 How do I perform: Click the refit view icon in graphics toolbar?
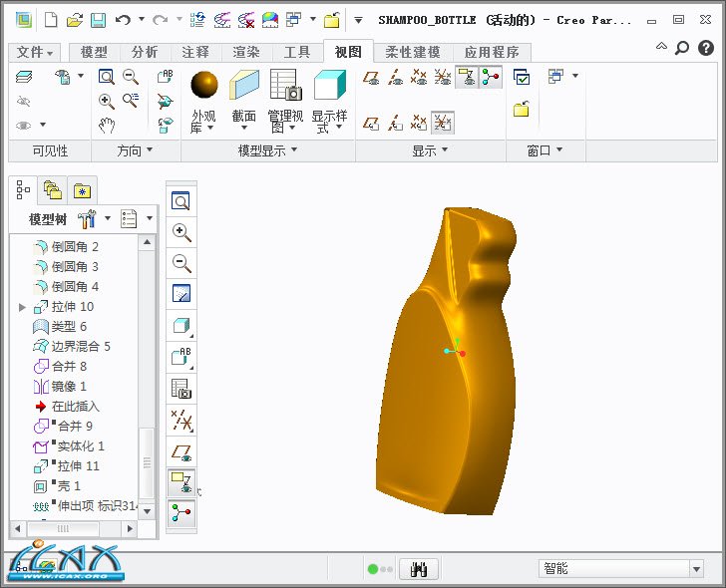181,201
